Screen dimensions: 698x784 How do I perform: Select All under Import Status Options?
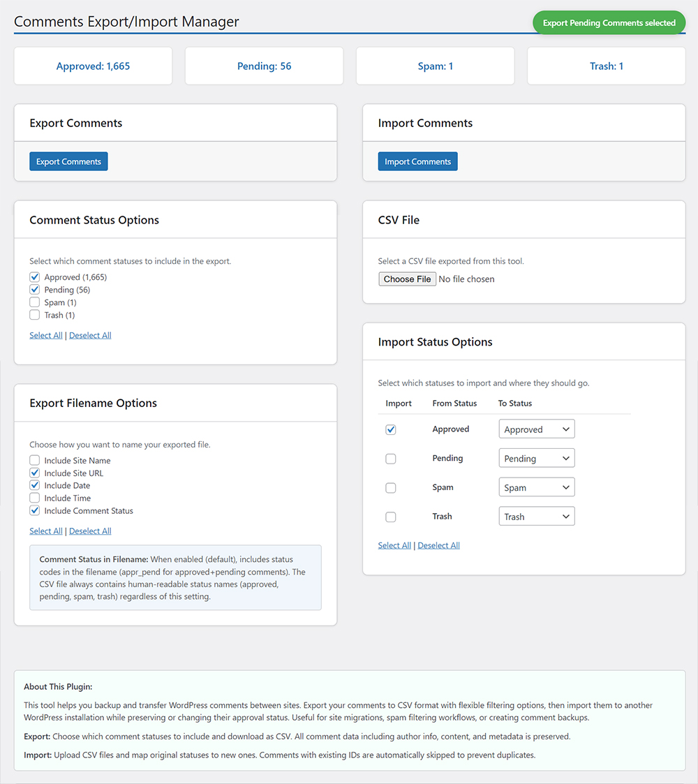tap(394, 545)
